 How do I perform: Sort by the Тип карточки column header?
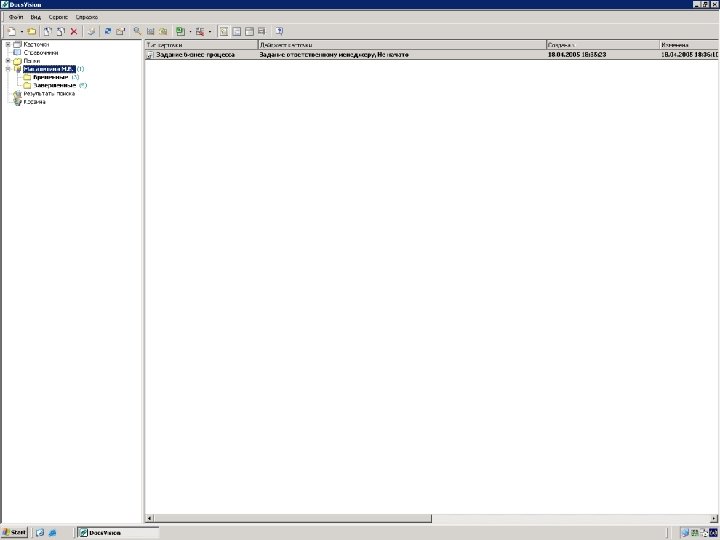point(202,45)
